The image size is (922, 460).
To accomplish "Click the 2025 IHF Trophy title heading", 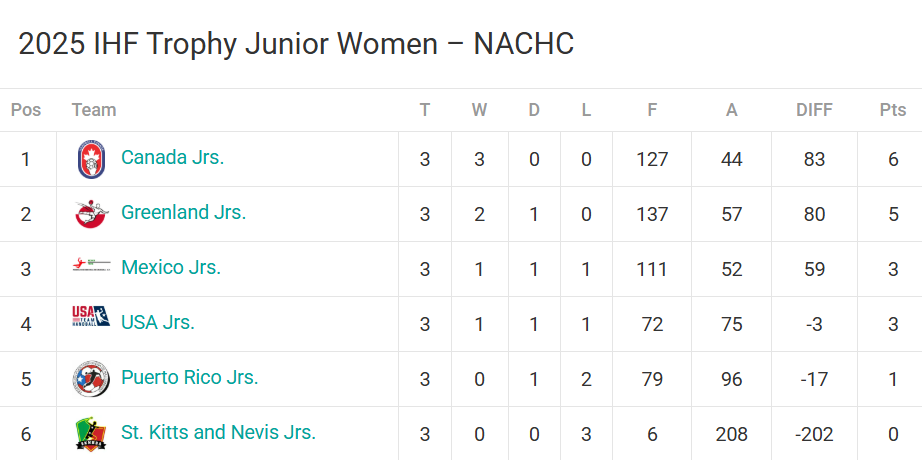I will [296, 44].
